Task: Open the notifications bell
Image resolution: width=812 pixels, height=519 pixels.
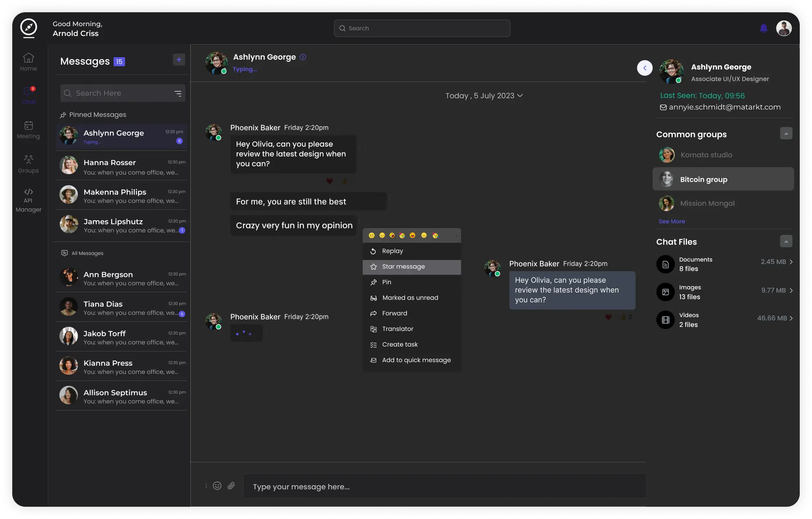Action: tap(763, 28)
